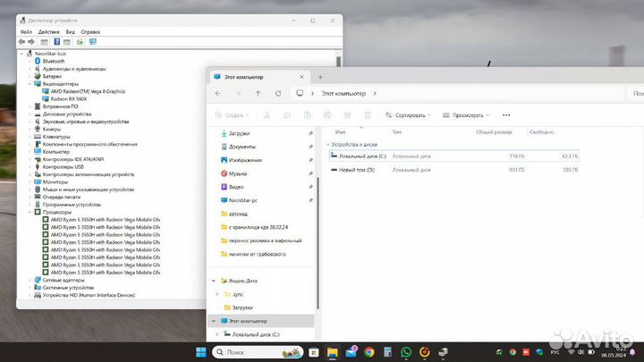Collapse the Яндекс.Диск node
This screenshot has width=644, height=362.
pyautogui.click(x=214, y=281)
